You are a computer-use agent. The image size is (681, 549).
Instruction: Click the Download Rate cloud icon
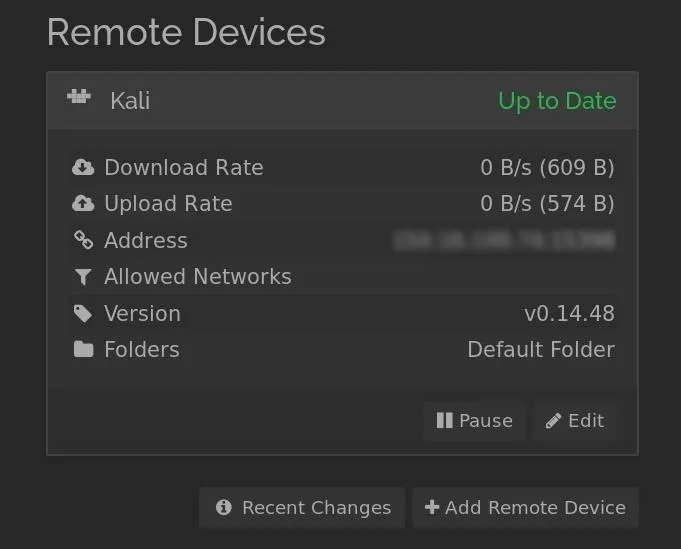[83, 167]
